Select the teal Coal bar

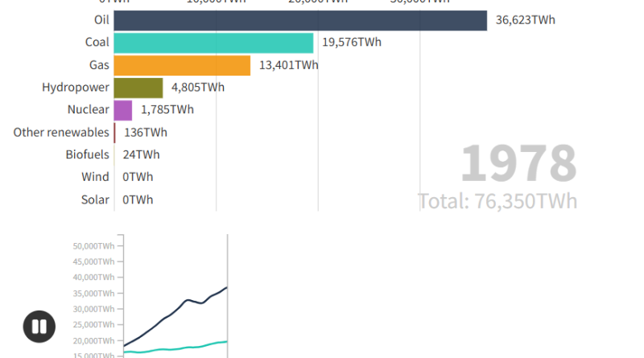point(213,43)
